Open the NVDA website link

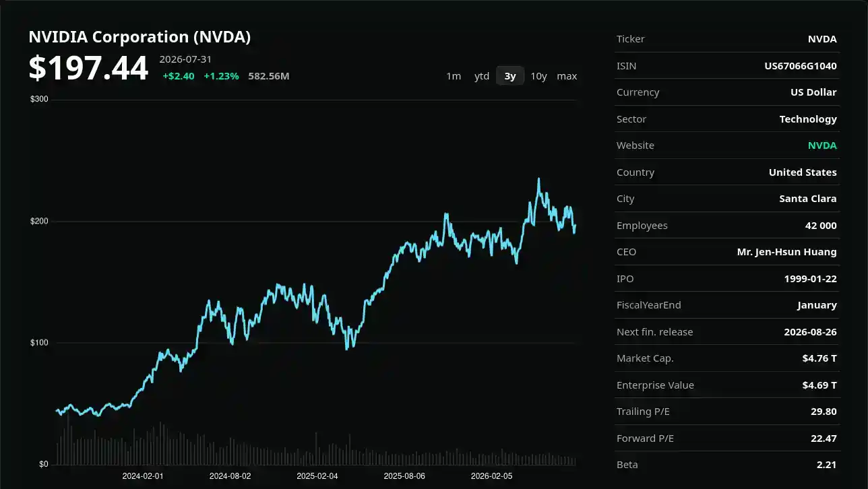click(x=822, y=145)
